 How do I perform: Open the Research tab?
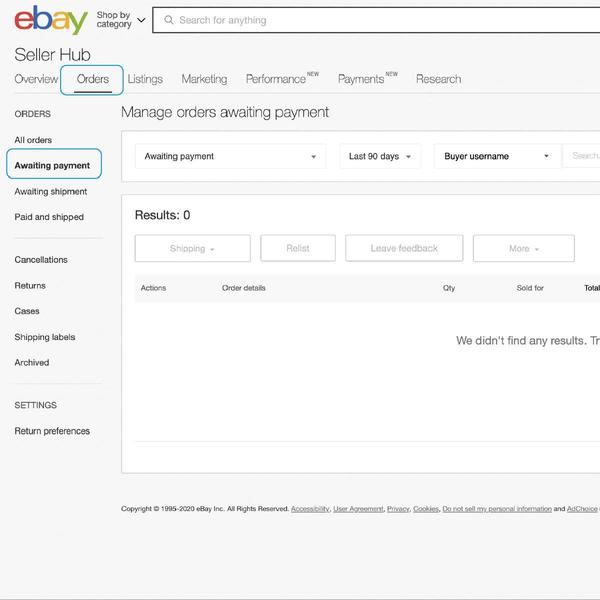pos(439,79)
